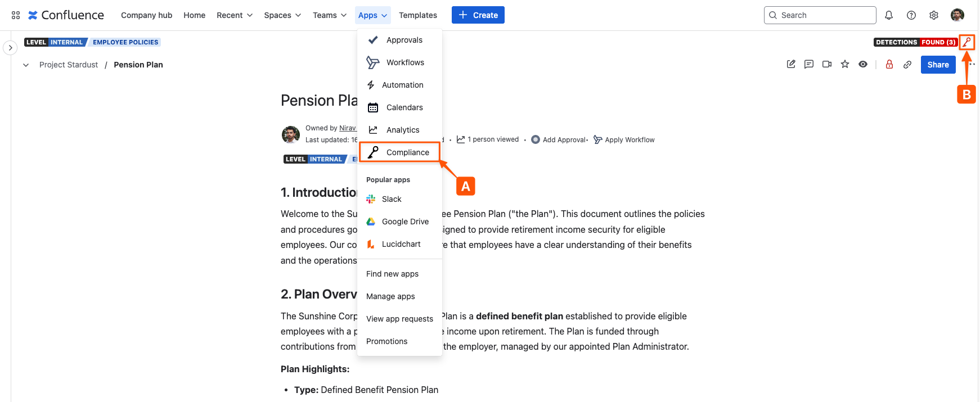The width and height of the screenshot is (980, 402).
Task: Expand the collapsed left sidebar
Action: 10,48
